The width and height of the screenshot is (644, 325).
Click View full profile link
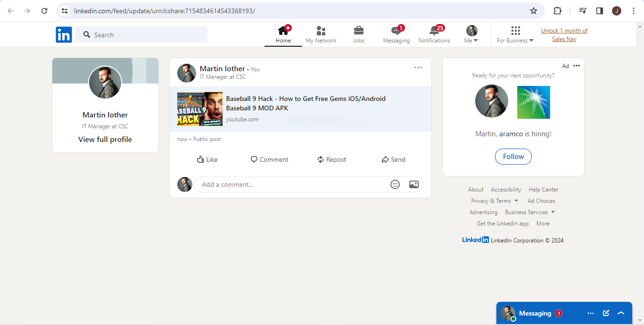[x=105, y=140]
